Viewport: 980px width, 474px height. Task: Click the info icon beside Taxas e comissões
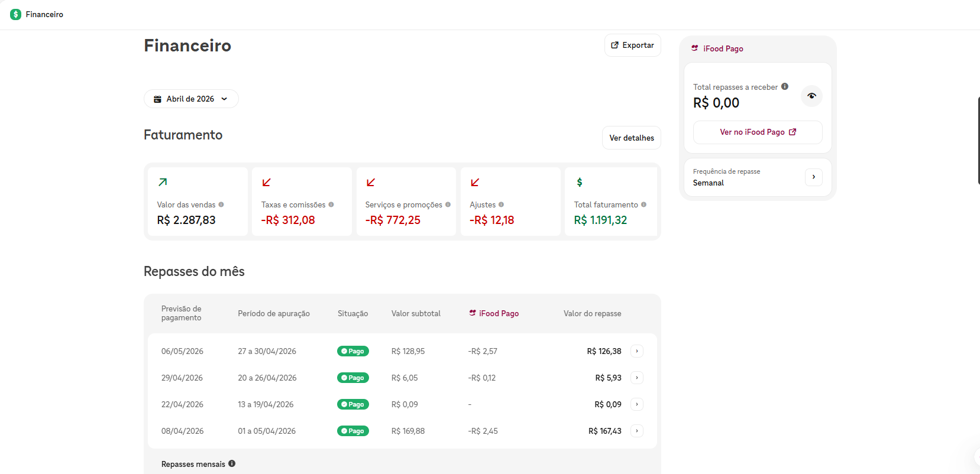[331, 204]
